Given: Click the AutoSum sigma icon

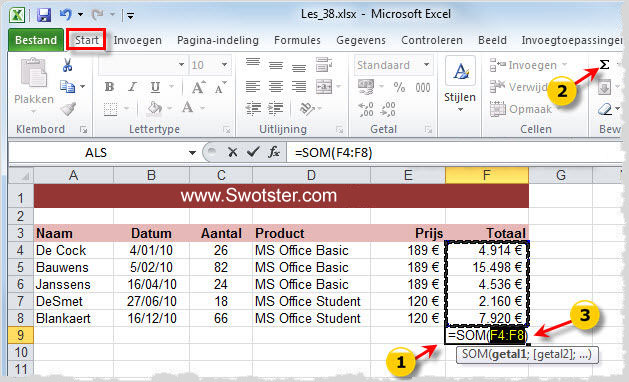Looking at the screenshot, I should pyautogui.click(x=604, y=65).
